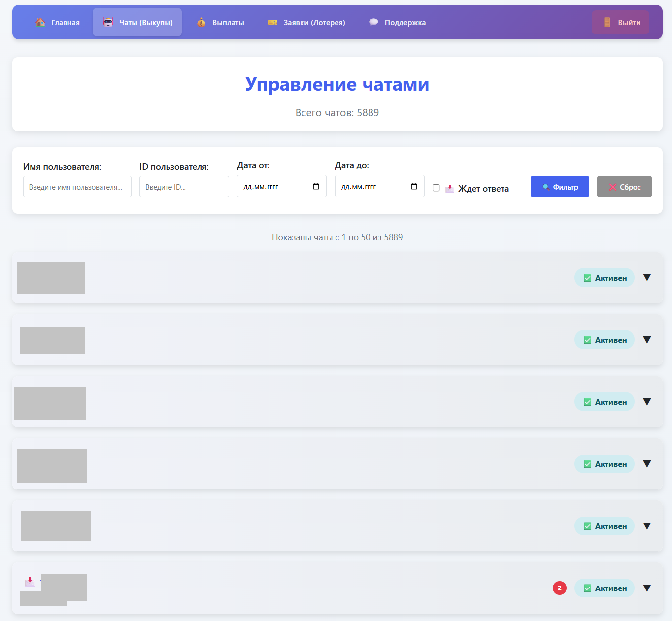The image size is (672, 621).
Task: Click the Дата до: label
Action: click(352, 165)
